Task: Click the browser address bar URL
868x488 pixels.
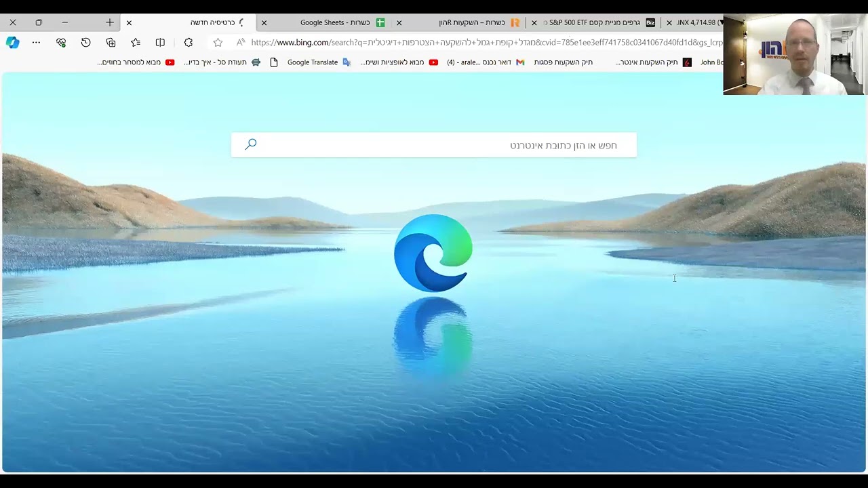Action: pos(486,42)
